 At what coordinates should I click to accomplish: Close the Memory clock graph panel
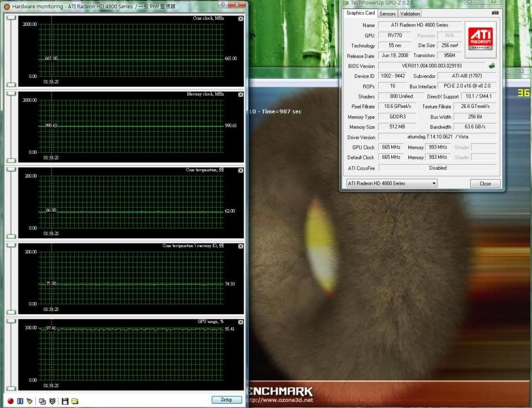(x=241, y=94)
